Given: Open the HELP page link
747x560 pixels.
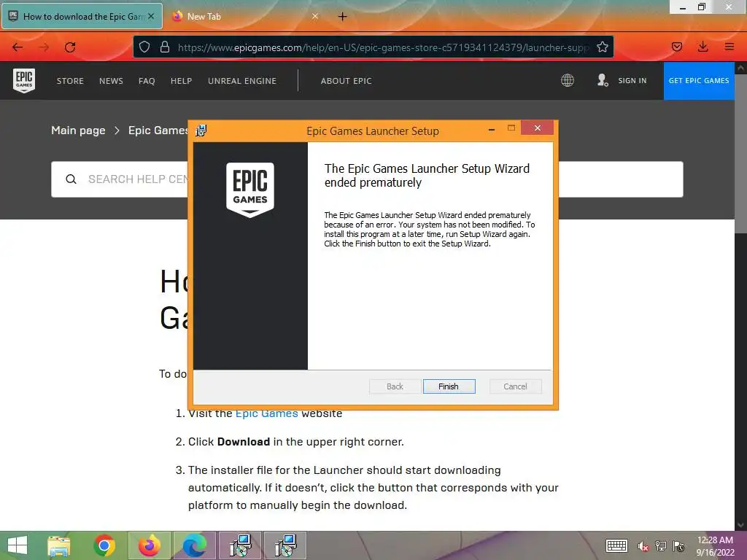Looking at the screenshot, I should tap(181, 81).
